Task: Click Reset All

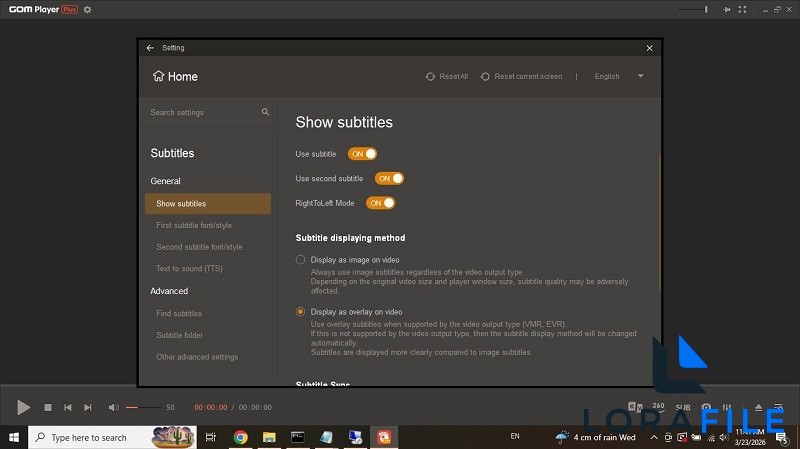Action: click(x=446, y=77)
